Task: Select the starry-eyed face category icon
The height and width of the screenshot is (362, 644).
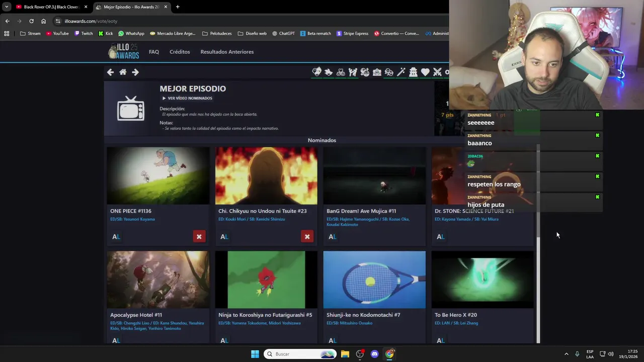Action: pyautogui.click(x=365, y=72)
